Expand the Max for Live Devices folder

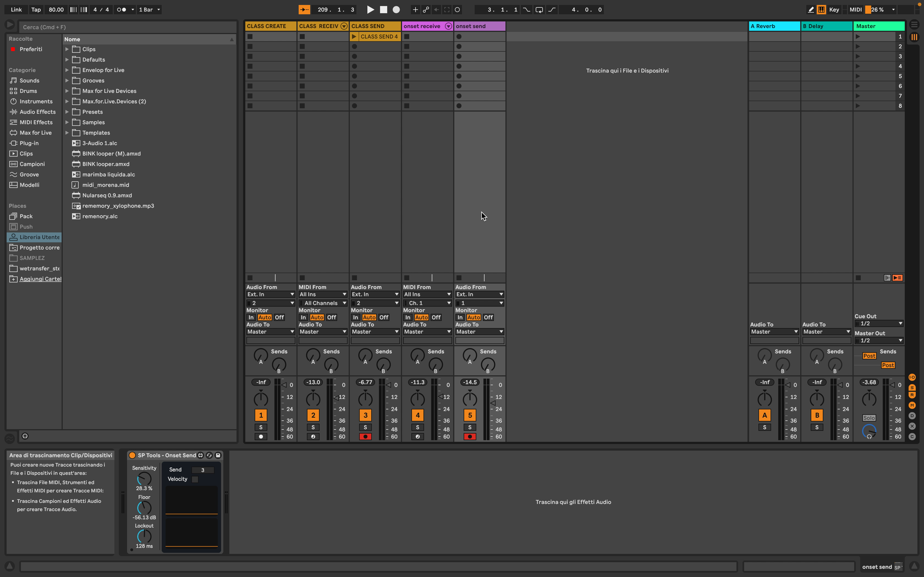click(x=67, y=91)
